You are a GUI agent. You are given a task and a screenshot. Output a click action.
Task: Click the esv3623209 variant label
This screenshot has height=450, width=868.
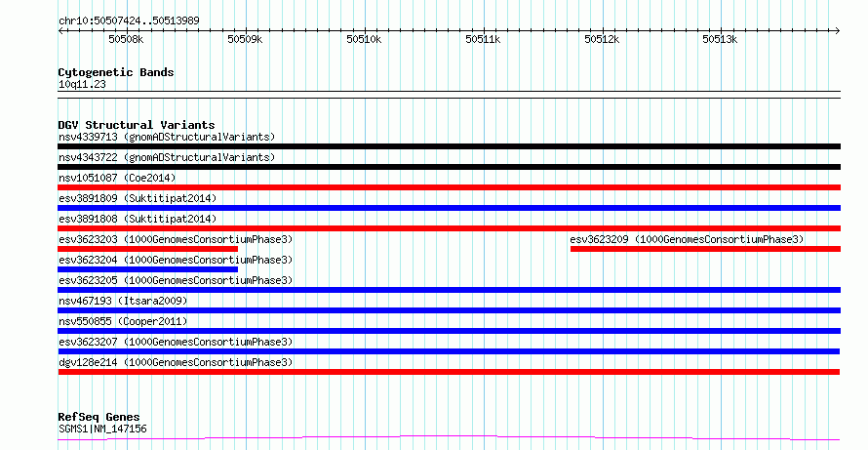pos(687,239)
